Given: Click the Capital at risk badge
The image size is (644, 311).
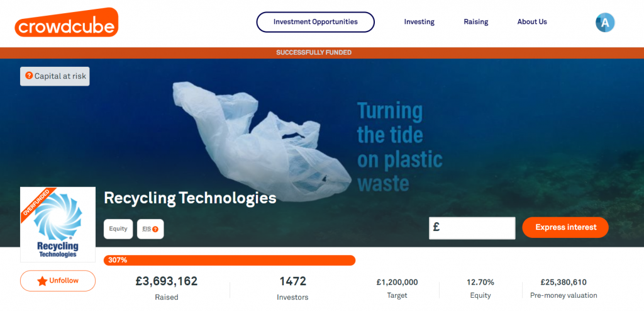Looking at the screenshot, I should click(55, 76).
